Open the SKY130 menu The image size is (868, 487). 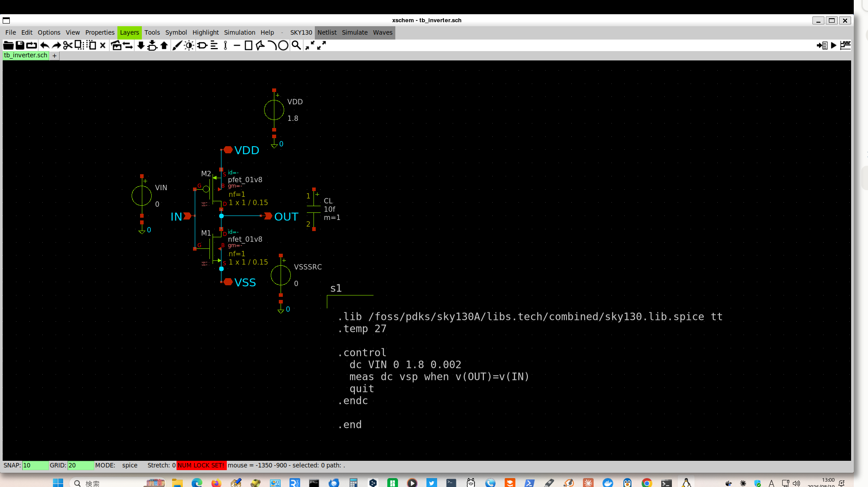(x=301, y=32)
